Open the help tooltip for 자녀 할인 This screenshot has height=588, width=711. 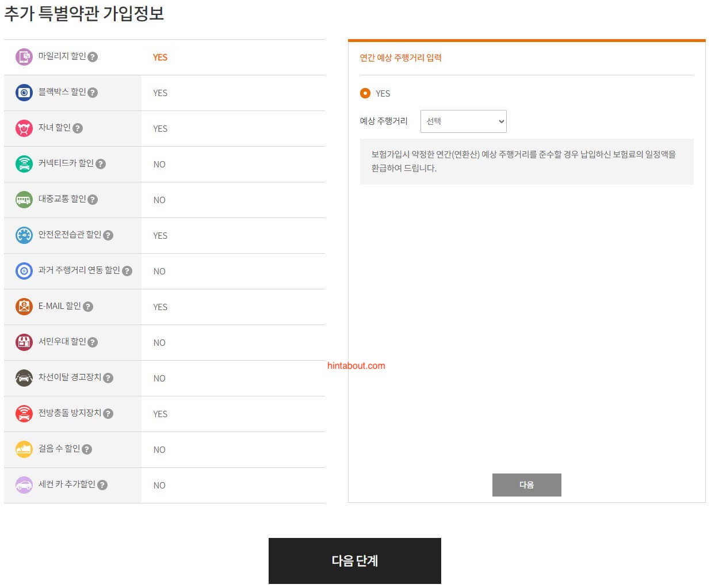point(78,128)
